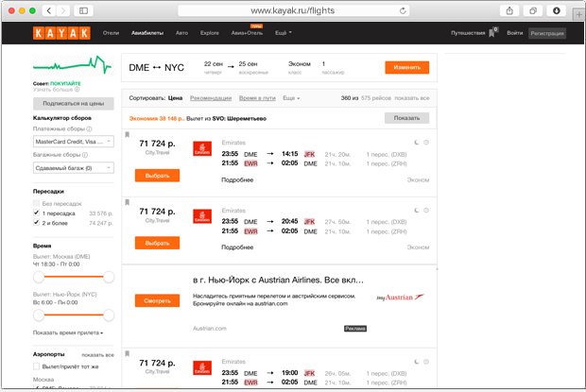Viewport: 586px width, 392px height.
Task: Go forward with Safari's forward arrow
Action: pyautogui.click(x=63, y=10)
